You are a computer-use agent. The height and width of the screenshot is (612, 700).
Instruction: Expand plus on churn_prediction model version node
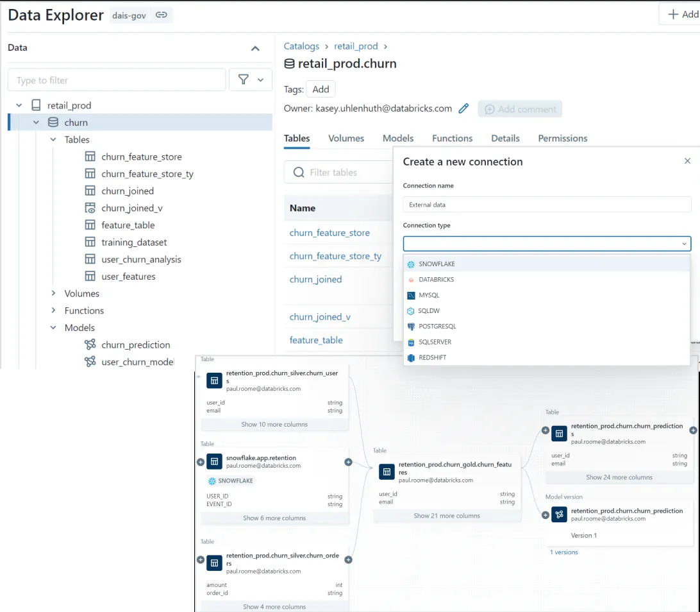(x=545, y=515)
